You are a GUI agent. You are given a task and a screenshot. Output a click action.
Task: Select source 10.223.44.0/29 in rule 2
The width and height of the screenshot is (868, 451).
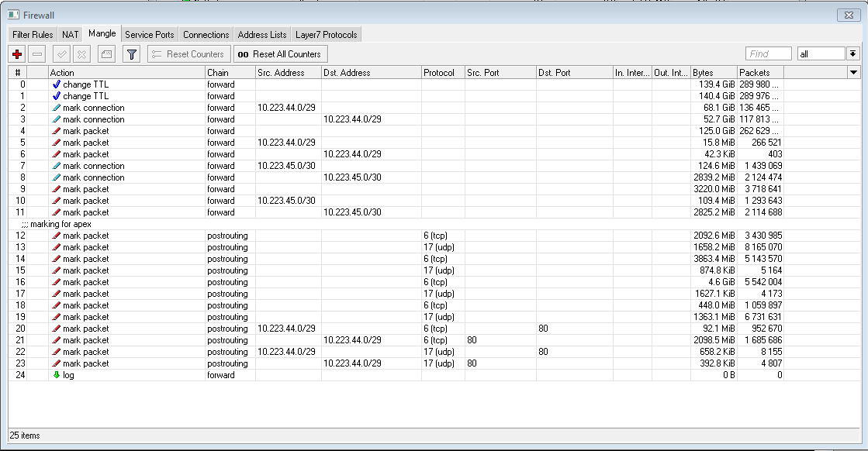click(286, 108)
